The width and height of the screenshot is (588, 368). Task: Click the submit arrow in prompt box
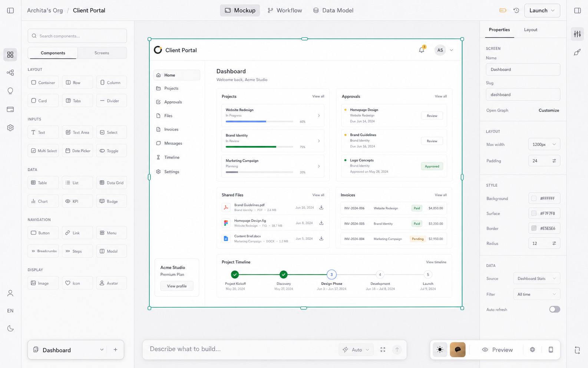click(x=397, y=350)
